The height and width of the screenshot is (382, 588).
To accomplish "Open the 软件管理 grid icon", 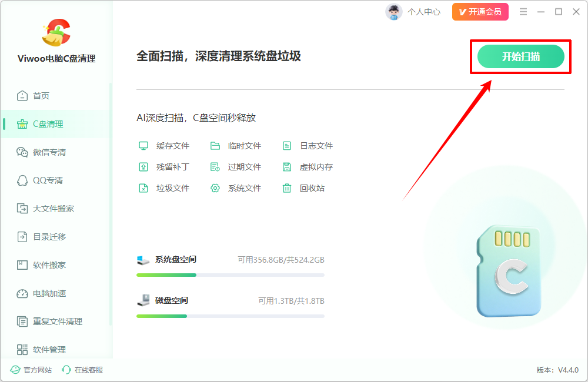I will pyautogui.click(x=22, y=350).
